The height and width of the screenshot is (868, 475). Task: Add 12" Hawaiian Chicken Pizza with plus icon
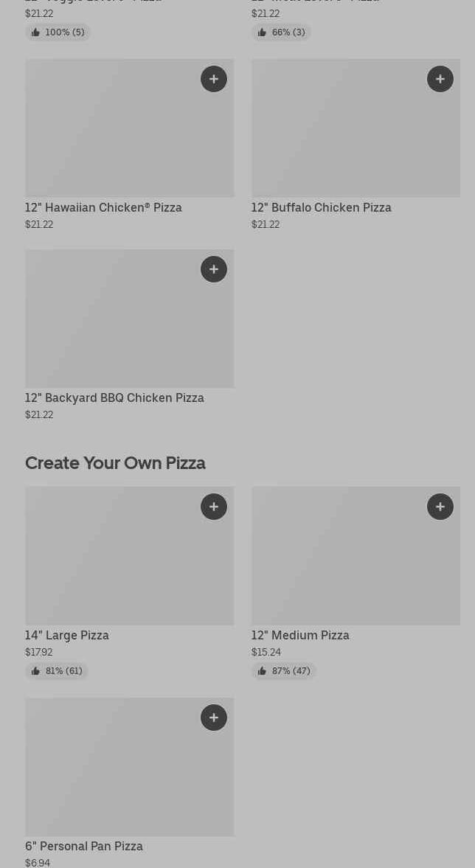pyautogui.click(x=214, y=79)
